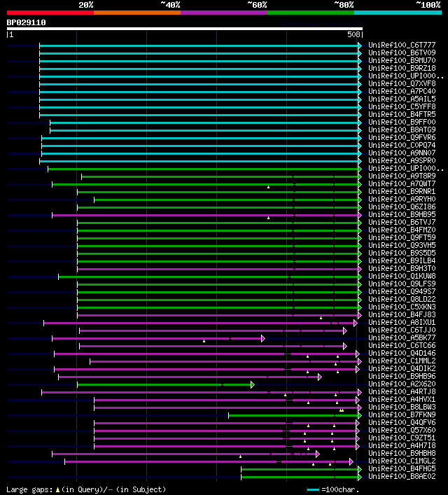Open hit UniRef100_A7PC40
This screenshot has width=448, height=495.
402,91
